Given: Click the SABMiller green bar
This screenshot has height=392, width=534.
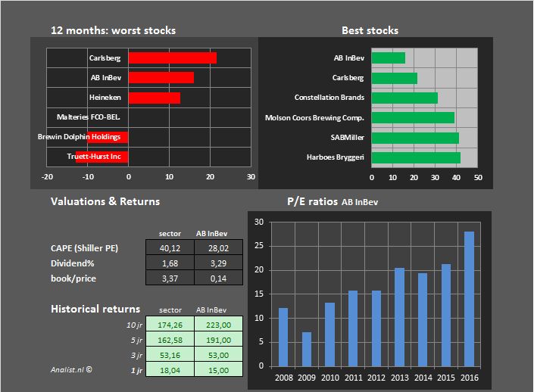Looking at the screenshot, I should [x=415, y=138].
